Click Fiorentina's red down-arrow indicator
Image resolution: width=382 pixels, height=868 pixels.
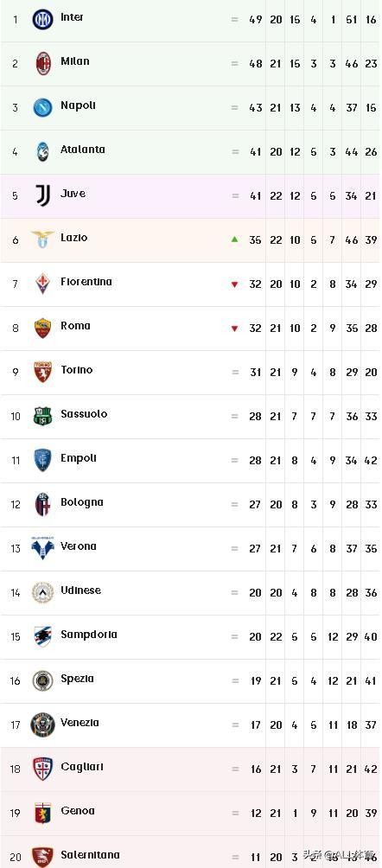(235, 284)
